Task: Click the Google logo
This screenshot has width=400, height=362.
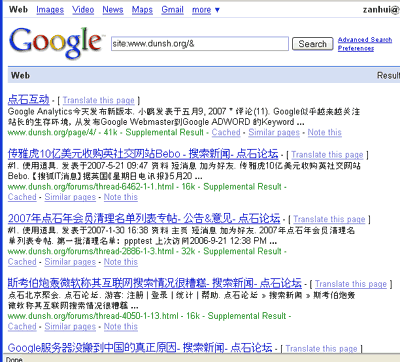Action: (56, 43)
